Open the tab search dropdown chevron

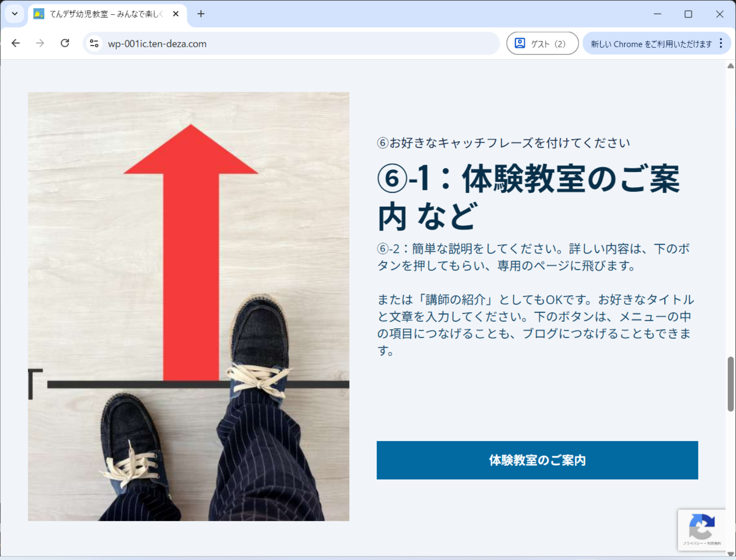coord(15,14)
